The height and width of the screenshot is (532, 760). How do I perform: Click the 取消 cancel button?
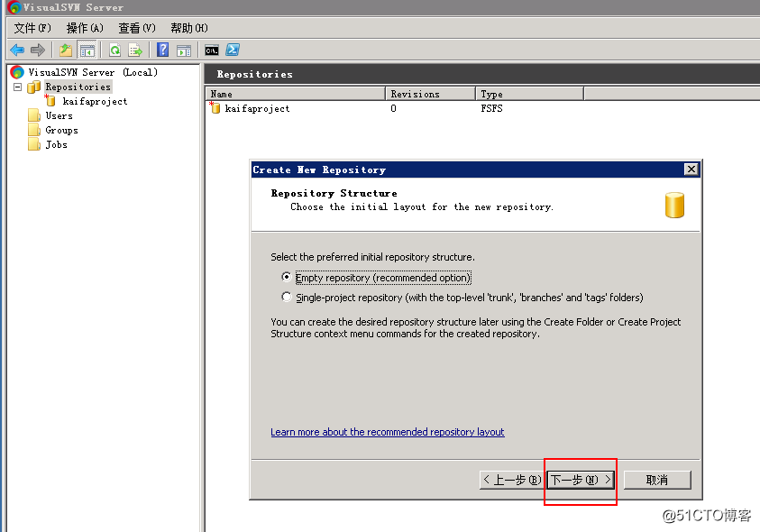point(657,480)
